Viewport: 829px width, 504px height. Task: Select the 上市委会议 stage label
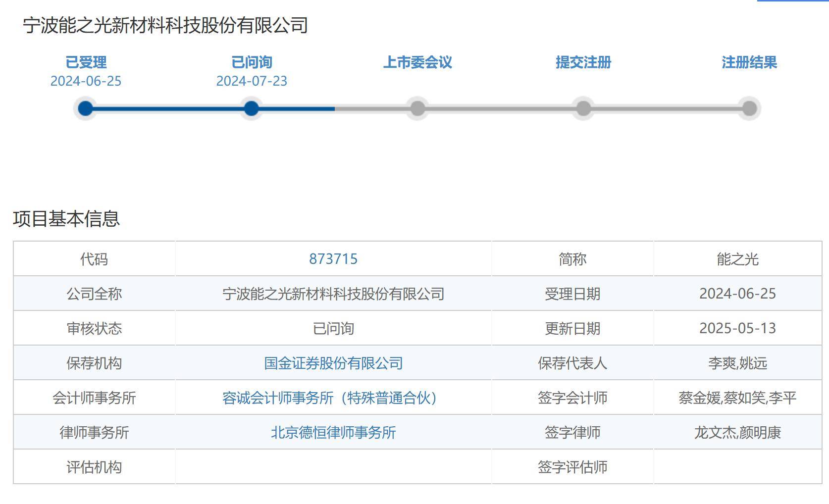(417, 62)
